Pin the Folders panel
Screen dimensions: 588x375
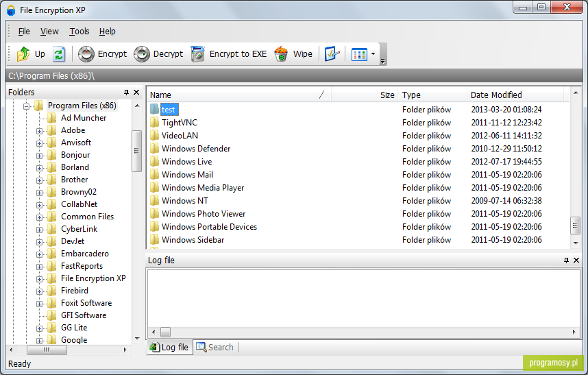[x=126, y=93]
